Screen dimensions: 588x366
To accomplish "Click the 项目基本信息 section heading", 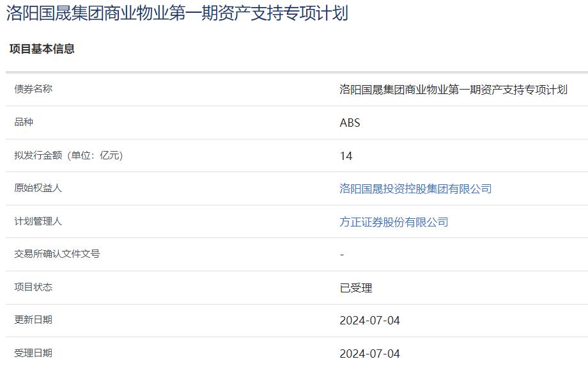I will (x=42, y=49).
